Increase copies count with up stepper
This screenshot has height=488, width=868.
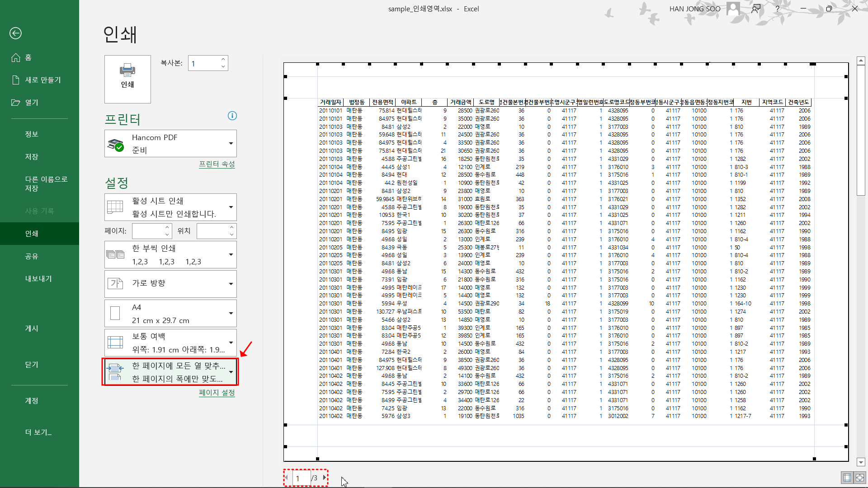[x=223, y=60]
